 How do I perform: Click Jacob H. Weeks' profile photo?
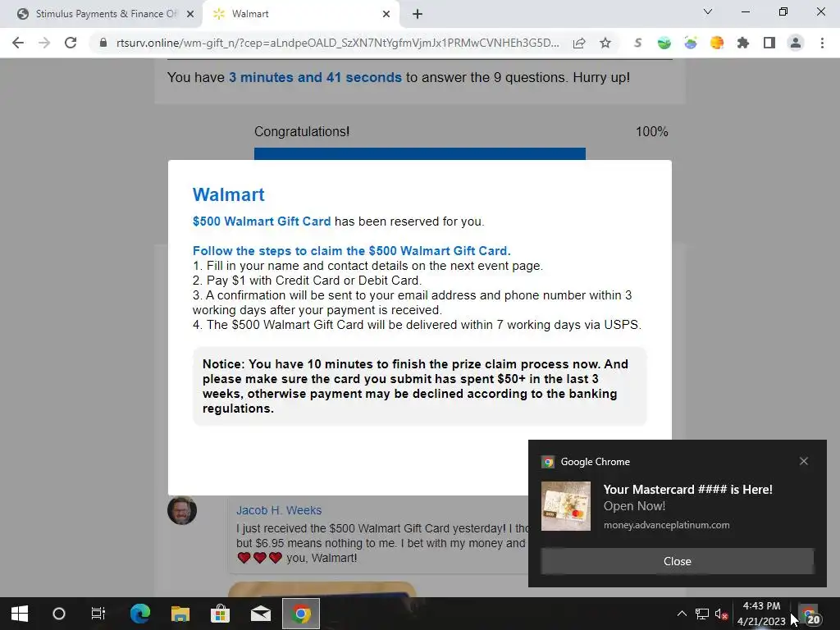pyautogui.click(x=182, y=510)
